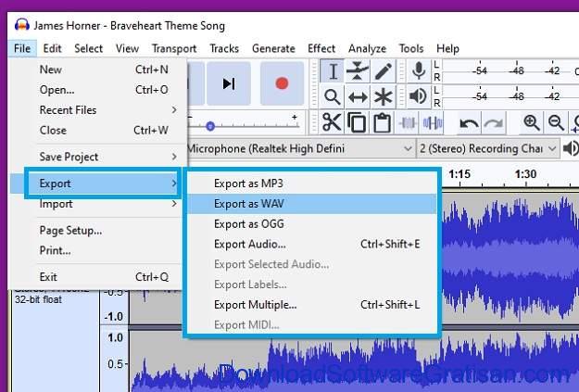Click the Audacity headphones logo icon
579x392 pixels.
[22, 25]
